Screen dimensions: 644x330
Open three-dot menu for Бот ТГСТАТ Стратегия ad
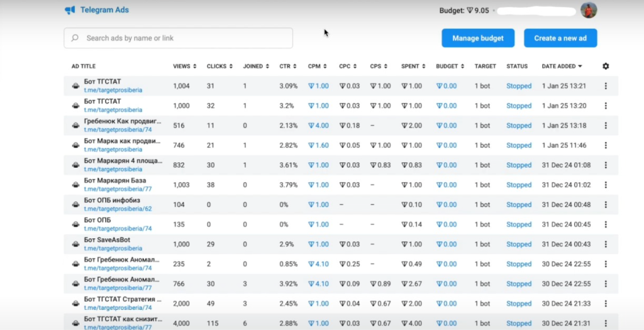[606, 304]
